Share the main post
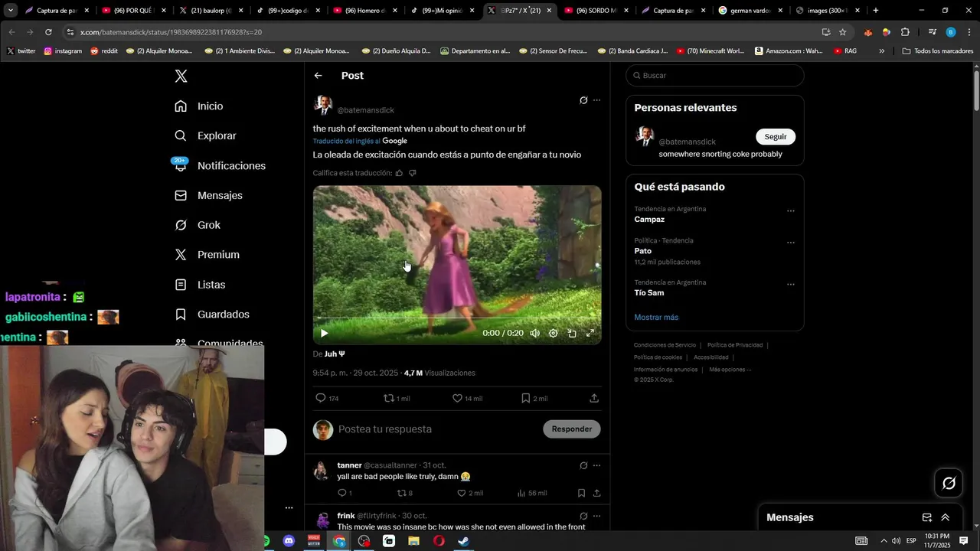The image size is (980, 551). pyautogui.click(x=594, y=398)
